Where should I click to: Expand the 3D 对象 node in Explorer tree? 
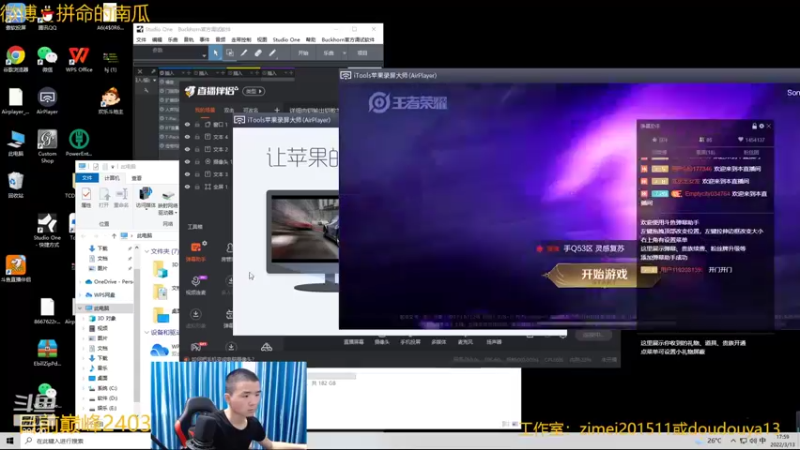click(x=84, y=318)
